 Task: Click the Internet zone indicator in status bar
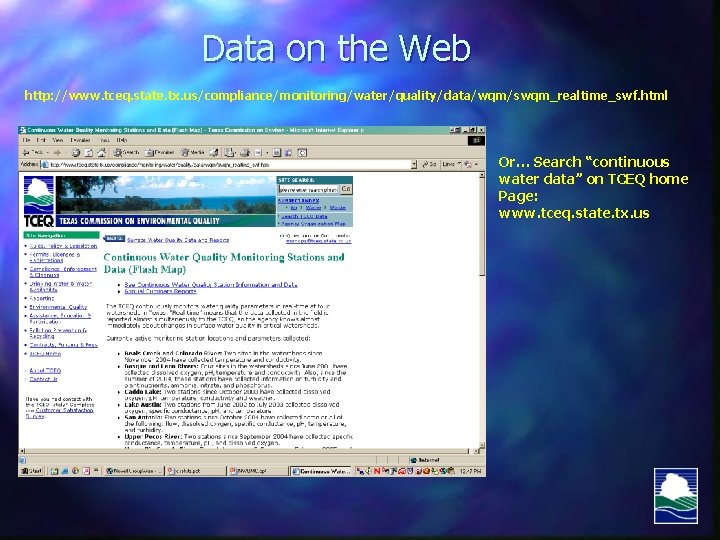pos(425,460)
